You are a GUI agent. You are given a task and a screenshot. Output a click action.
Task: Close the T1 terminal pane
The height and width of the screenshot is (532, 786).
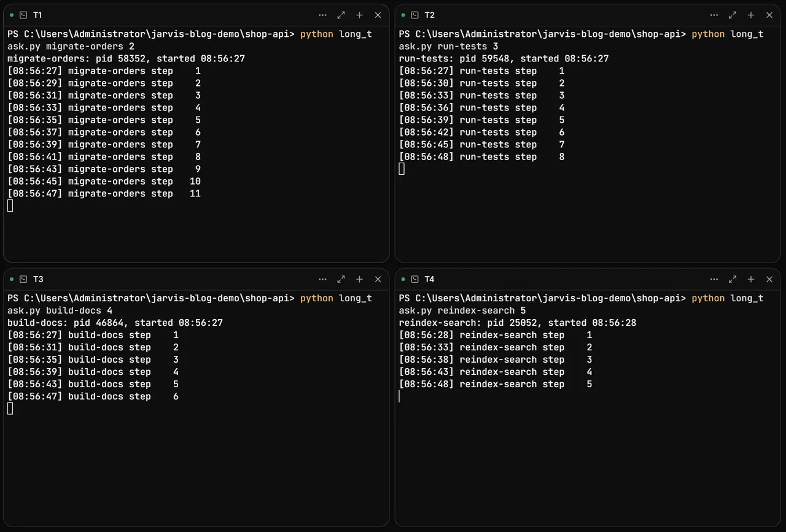[x=378, y=15]
